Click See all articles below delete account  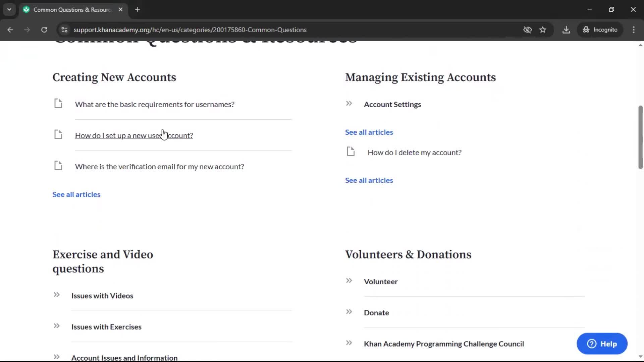coord(369,180)
